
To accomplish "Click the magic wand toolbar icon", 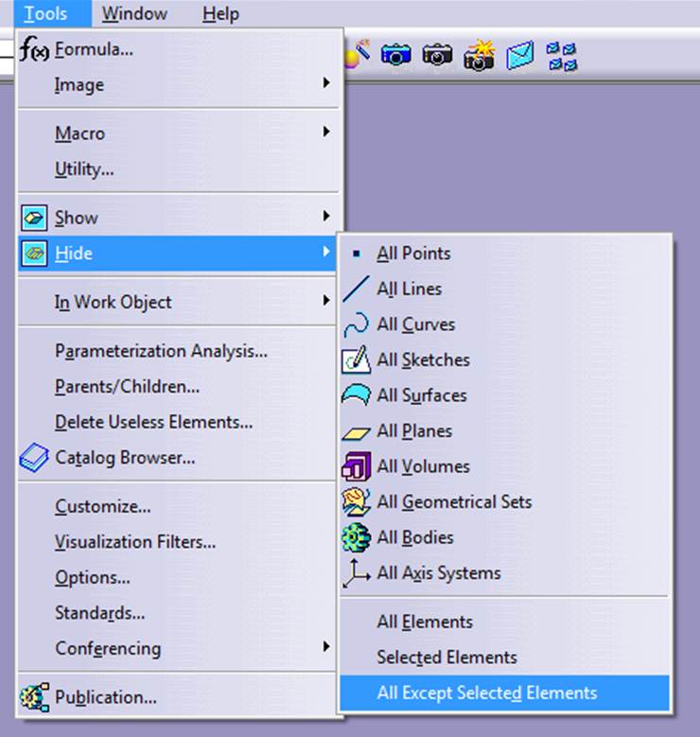I will click(x=359, y=55).
